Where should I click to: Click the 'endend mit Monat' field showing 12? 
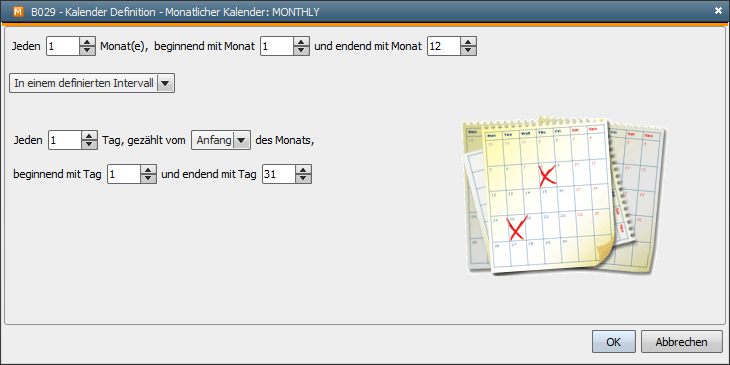(x=444, y=46)
